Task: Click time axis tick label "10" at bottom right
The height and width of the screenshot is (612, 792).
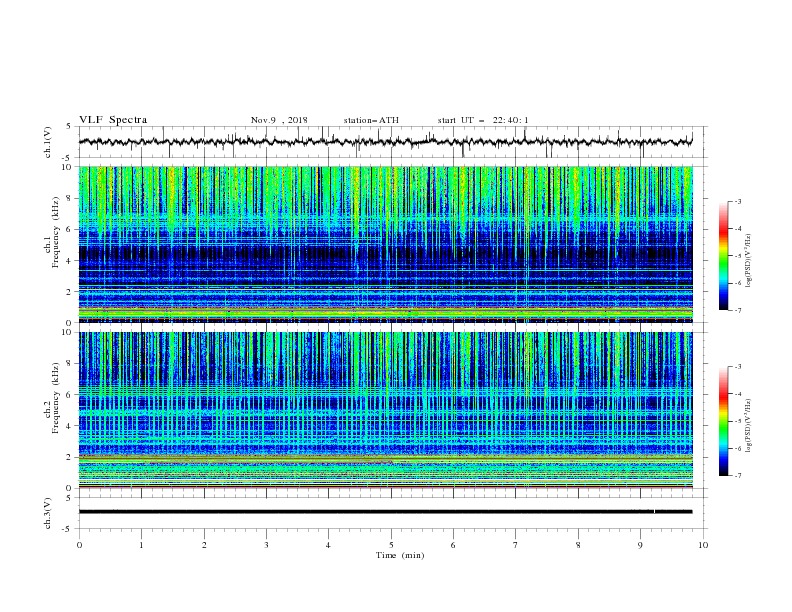Action: pyautogui.click(x=703, y=545)
